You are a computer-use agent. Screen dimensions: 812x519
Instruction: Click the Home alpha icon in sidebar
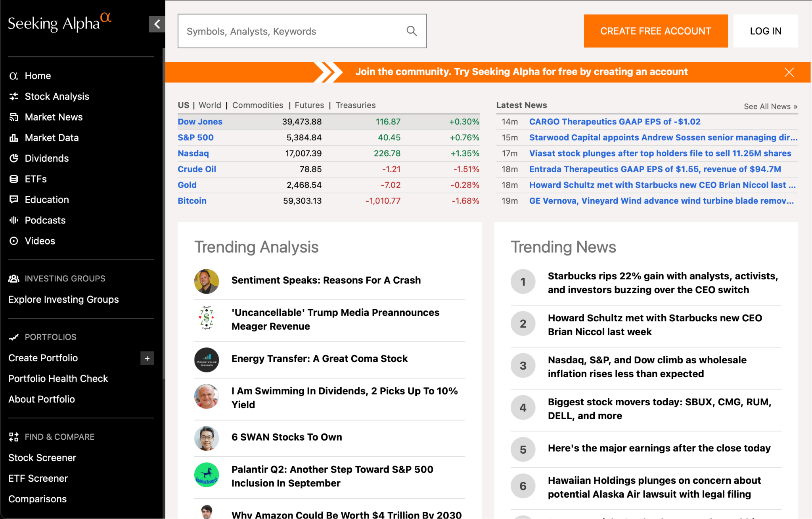point(14,76)
